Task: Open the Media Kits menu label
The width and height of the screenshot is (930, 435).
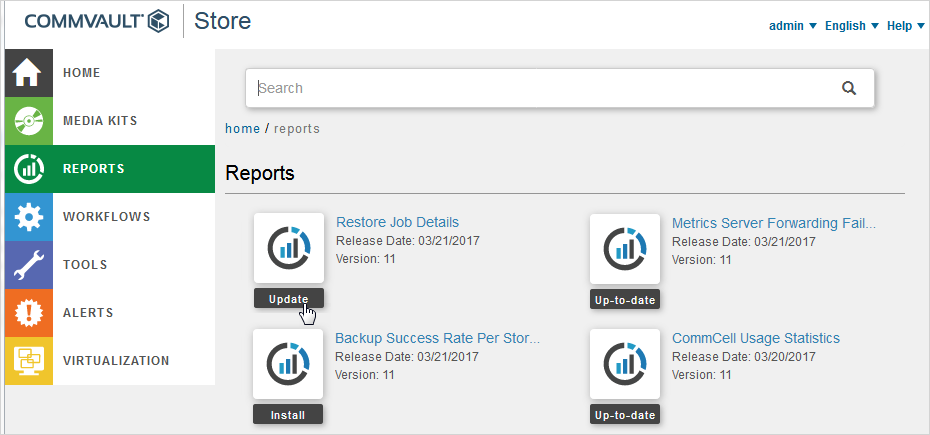Action: point(100,121)
